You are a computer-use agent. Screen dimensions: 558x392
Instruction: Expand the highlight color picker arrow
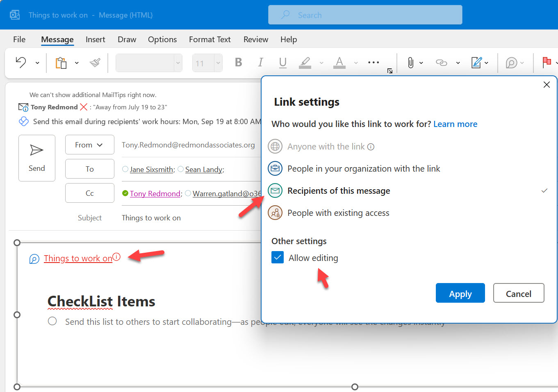[x=321, y=63]
